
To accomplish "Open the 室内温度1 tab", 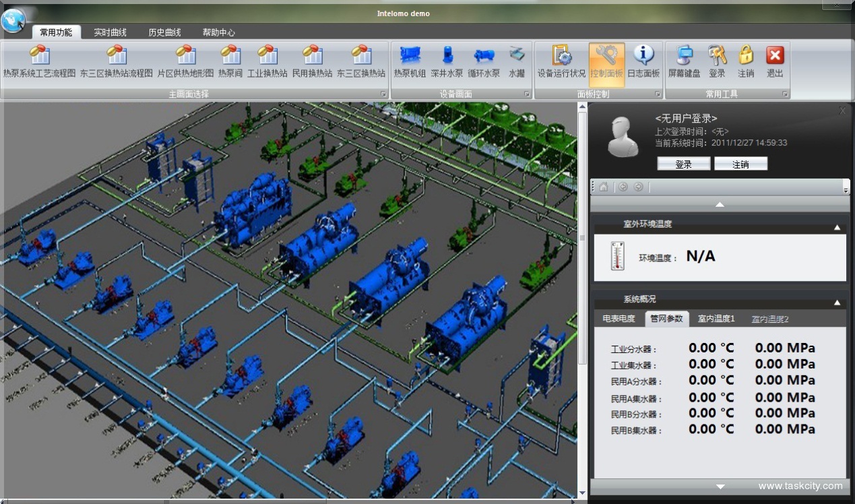I will tap(716, 319).
